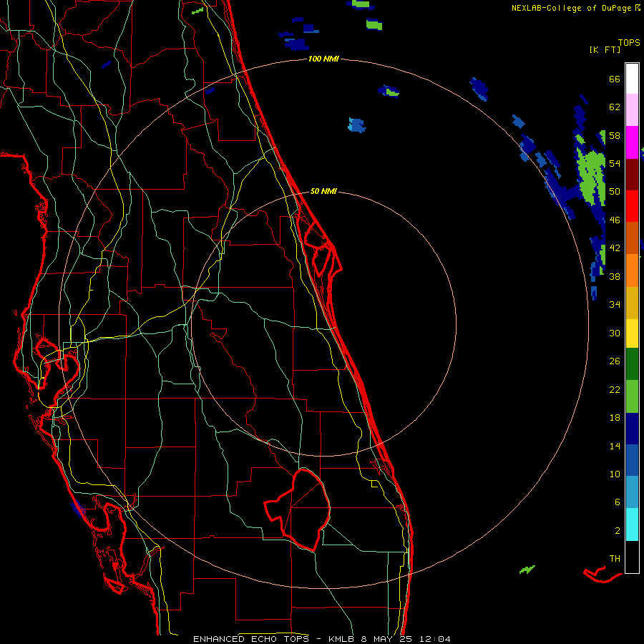644x644 pixels.
Task: Click the 26 value on the legend
Action: (615, 361)
